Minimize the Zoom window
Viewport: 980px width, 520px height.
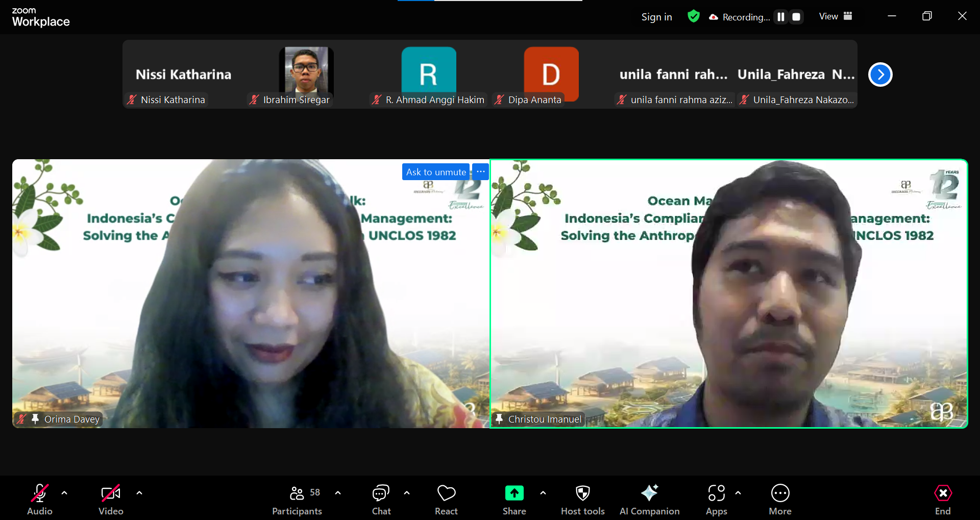tap(892, 16)
